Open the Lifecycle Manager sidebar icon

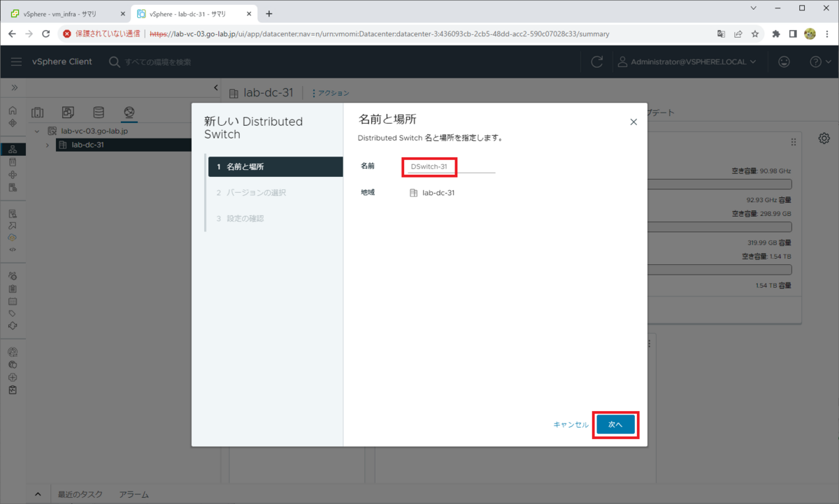(x=13, y=326)
